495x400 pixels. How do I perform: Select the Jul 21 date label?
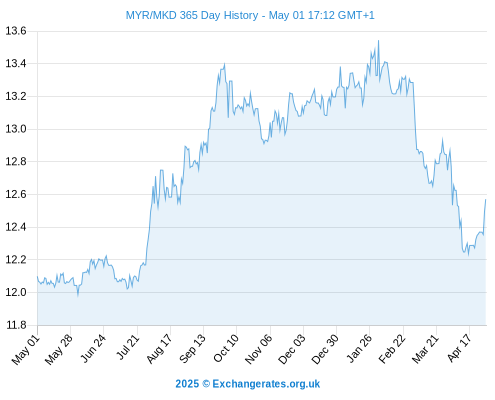(x=128, y=347)
